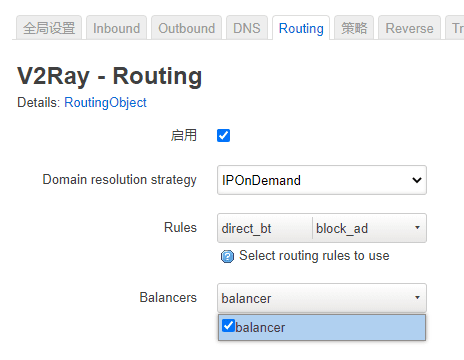Viewport: 464px width, 360px height.
Task: Click the balancer label in dropdown list
Action: [x=260, y=327]
